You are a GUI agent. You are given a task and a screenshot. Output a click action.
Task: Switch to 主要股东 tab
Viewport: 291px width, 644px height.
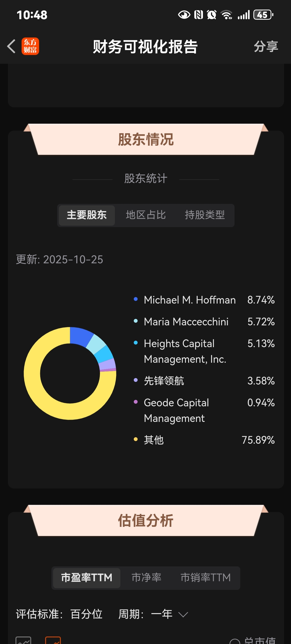(x=87, y=215)
